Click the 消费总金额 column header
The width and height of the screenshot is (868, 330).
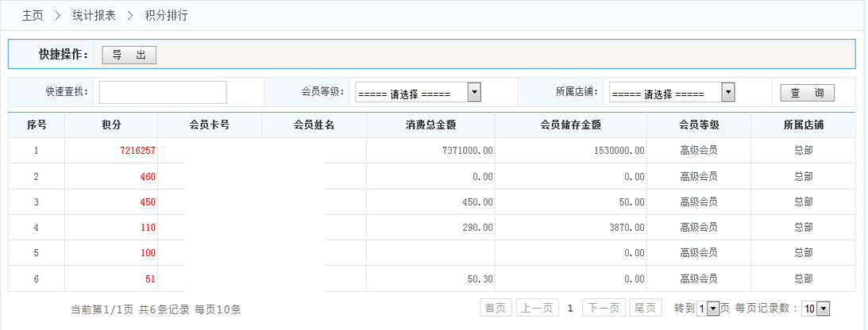(430, 125)
